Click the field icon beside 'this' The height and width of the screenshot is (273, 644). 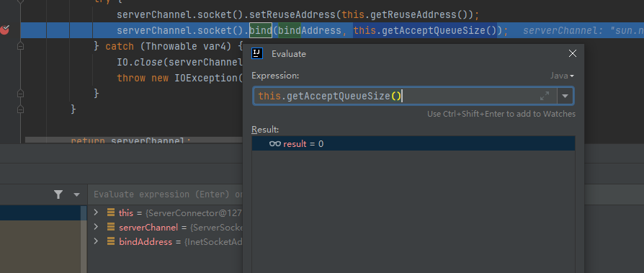[110, 212]
